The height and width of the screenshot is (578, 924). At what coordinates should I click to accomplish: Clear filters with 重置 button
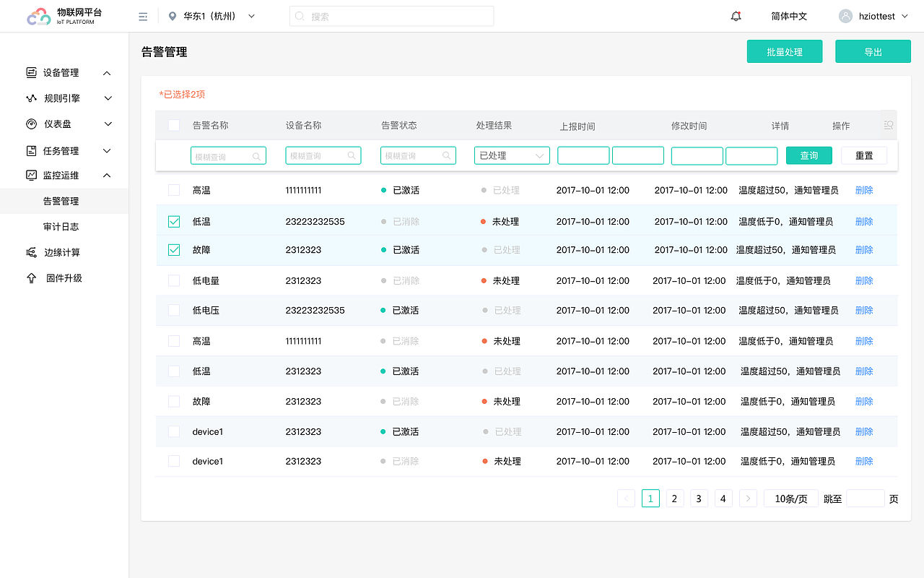pyautogui.click(x=864, y=155)
